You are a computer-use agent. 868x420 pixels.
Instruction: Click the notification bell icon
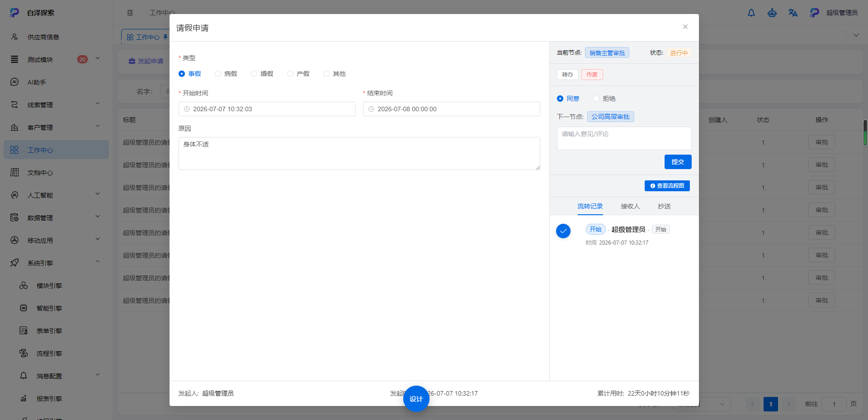751,13
